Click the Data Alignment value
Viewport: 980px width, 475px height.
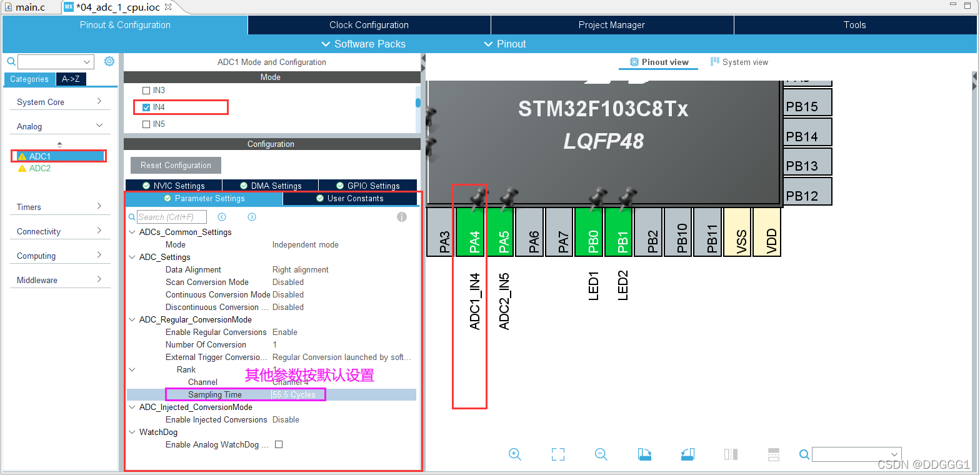coord(301,269)
